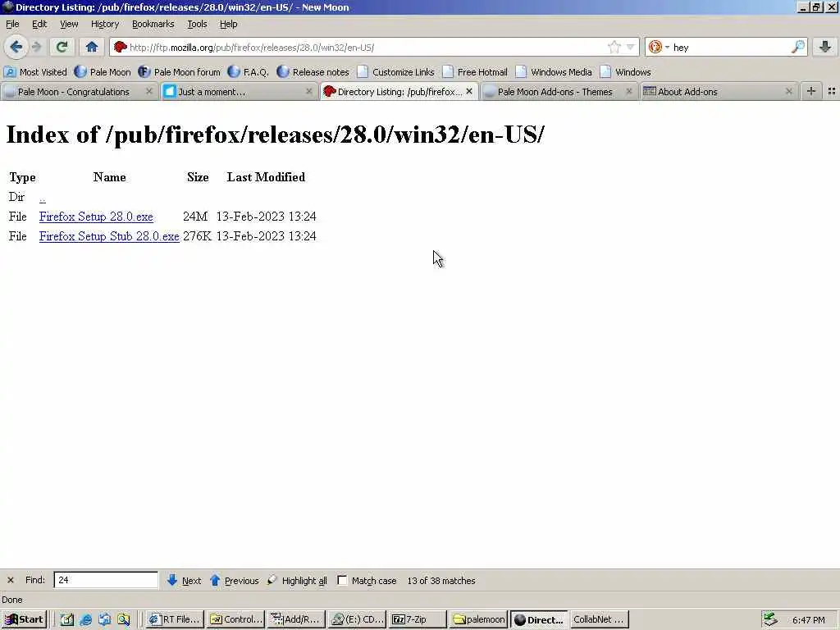Open the Customize Links bookmark
Viewport: 840px width, 630px height.
pos(396,72)
